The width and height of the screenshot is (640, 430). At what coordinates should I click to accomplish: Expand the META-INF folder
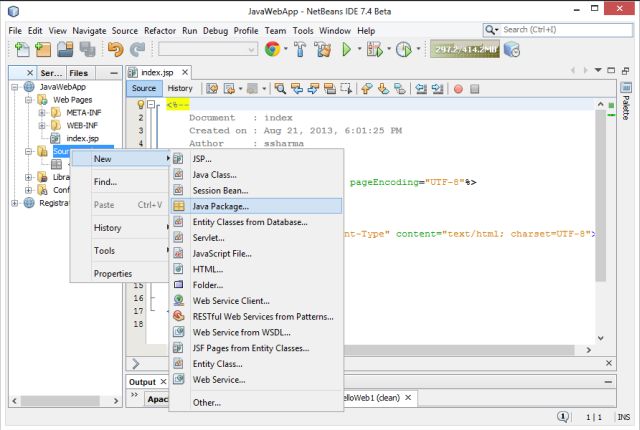(42, 113)
